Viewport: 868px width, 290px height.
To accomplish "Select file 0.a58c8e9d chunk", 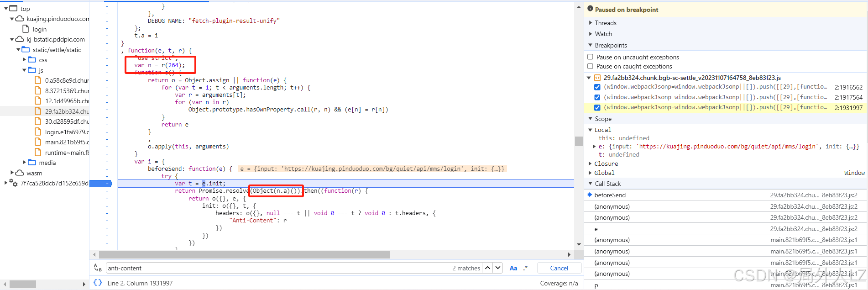I will tap(67, 80).
